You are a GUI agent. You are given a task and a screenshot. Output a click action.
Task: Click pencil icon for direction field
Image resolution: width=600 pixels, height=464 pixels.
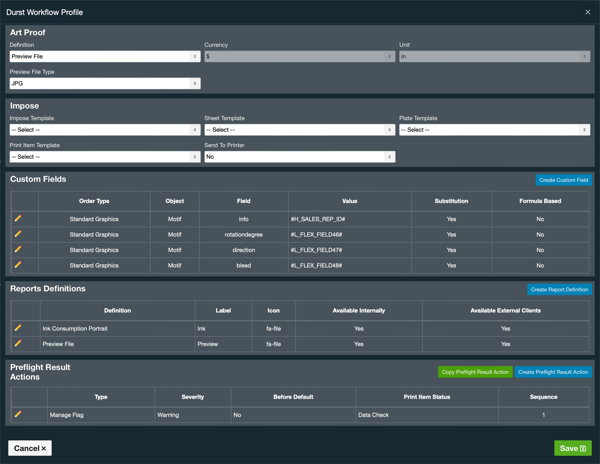18,250
